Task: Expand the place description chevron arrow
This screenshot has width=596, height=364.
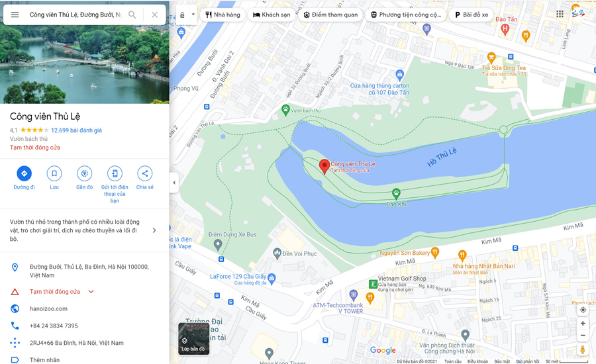Action: (x=154, y=230)
